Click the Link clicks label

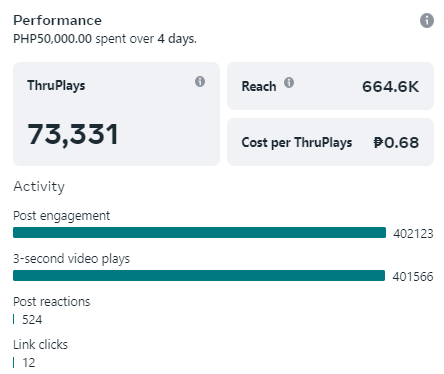[x=40, y=345]
